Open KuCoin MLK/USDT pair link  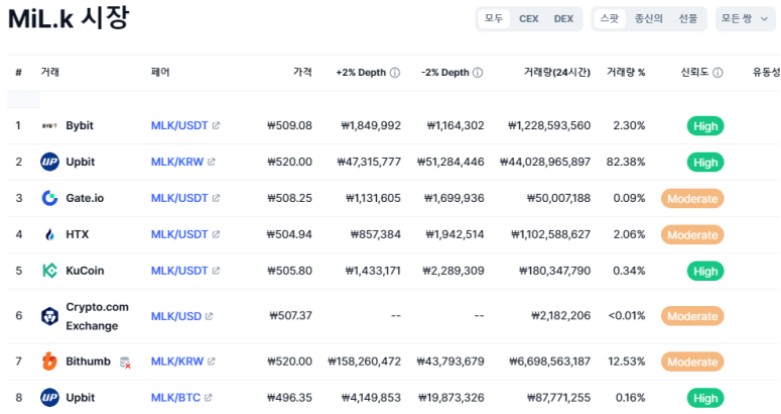(179, 271)
